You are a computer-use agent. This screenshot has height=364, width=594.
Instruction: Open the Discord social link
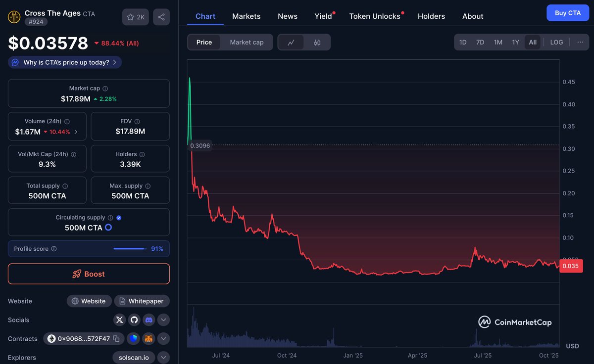[148, 320]
